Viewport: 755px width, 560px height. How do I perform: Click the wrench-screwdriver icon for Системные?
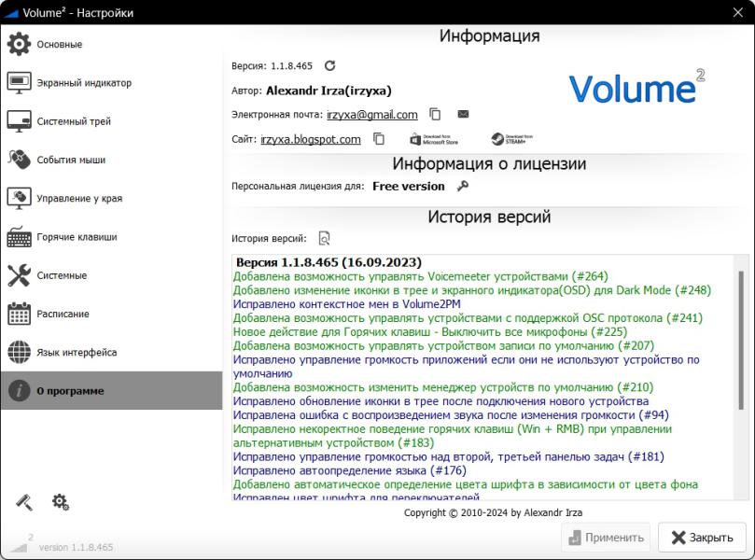(19, 275)
